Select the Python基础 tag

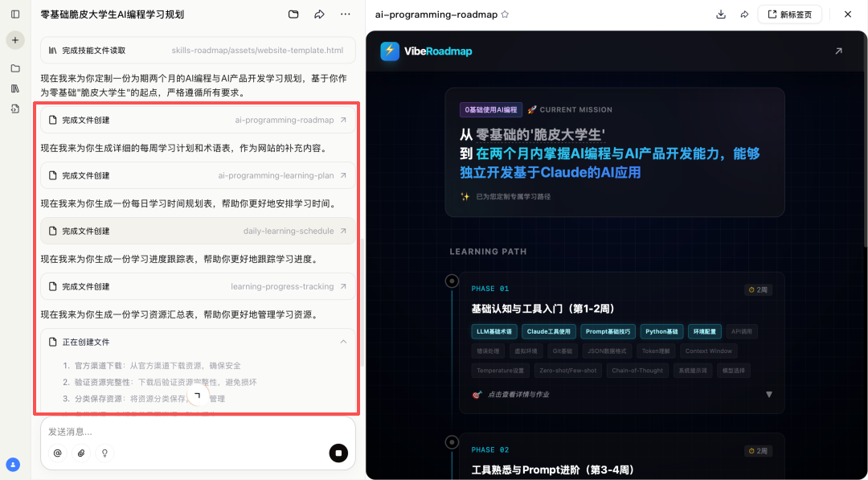click(x=661, y=331)
